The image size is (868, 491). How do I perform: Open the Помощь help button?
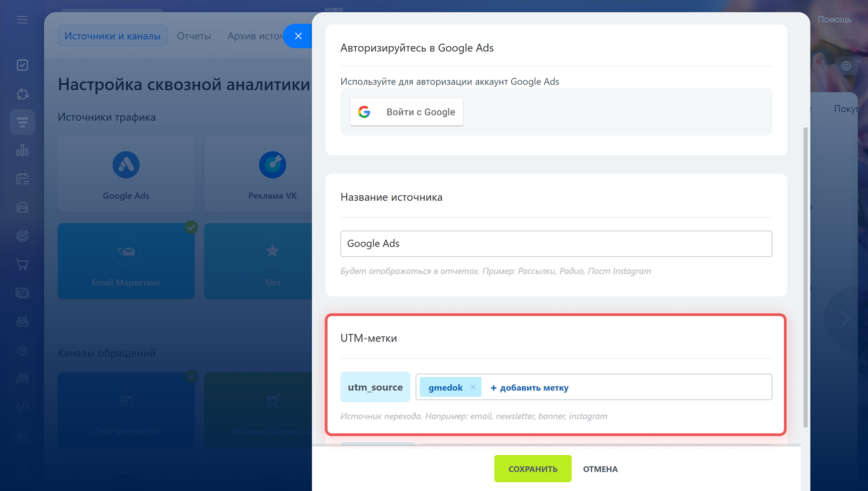pyautogui.click(x=834, y=19)
